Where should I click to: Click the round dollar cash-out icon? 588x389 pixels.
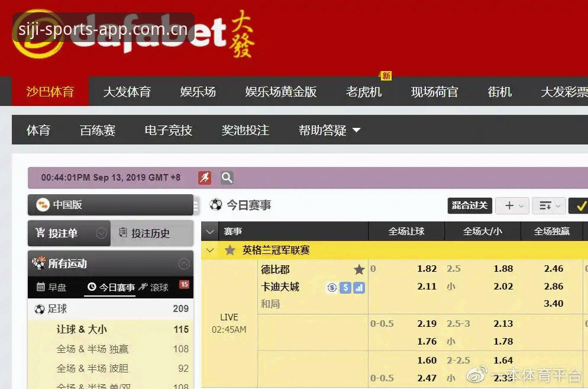[x=332, y=288]
